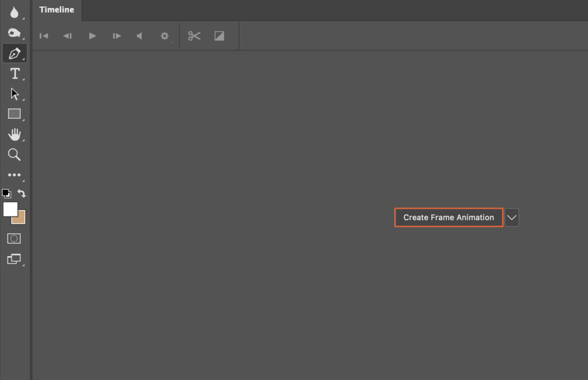
Task: Switch to the Timeline tab
Action: (56, 10)
